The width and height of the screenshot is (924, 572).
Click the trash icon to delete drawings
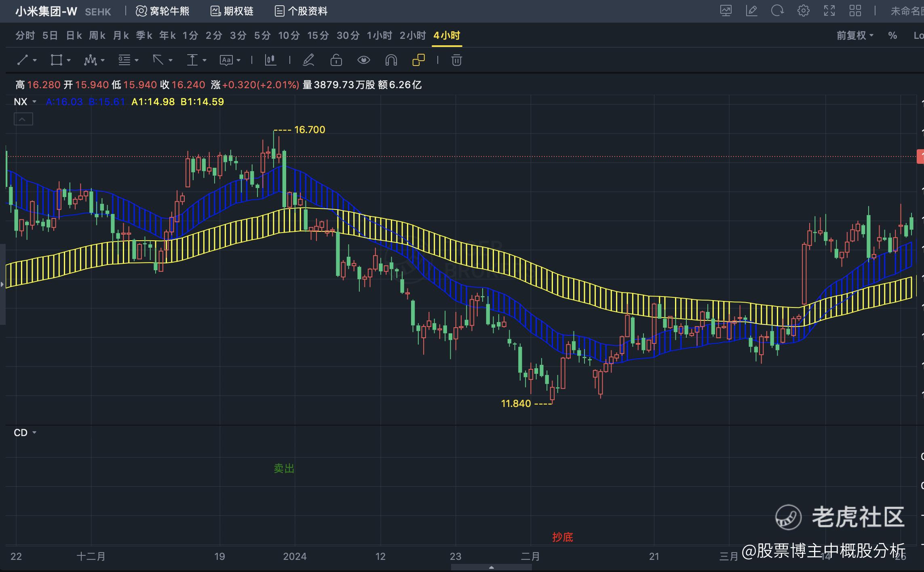[x=456, y=60]
